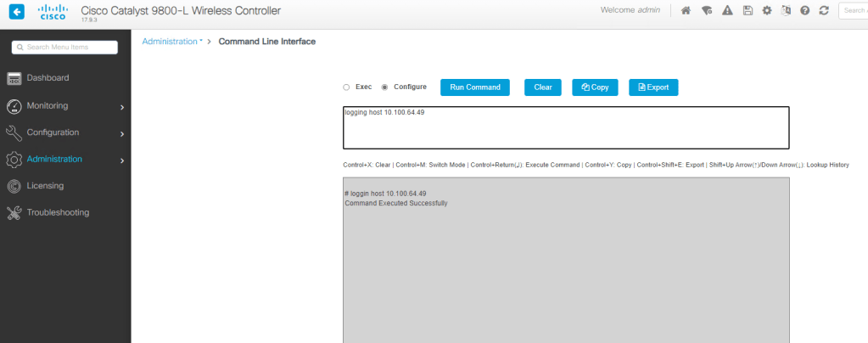Expand the Monitoring menu chevron
The image size is (868, 343).
coord(122,107)
